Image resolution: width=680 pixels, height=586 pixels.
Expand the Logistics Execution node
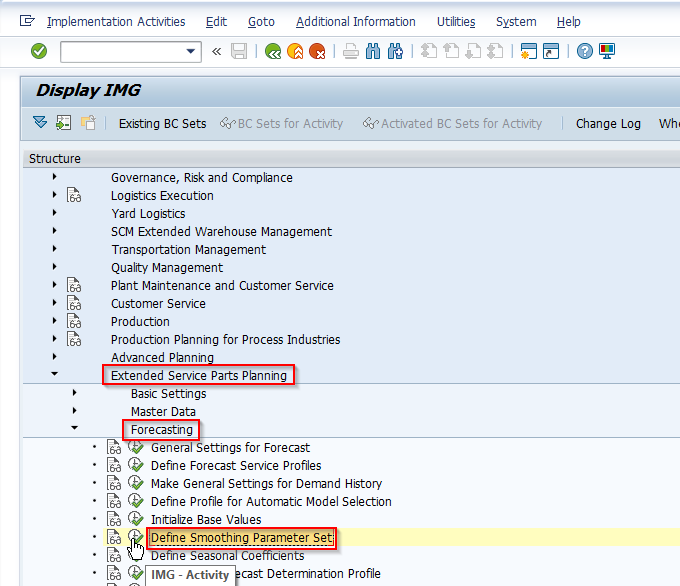[55, 195]
